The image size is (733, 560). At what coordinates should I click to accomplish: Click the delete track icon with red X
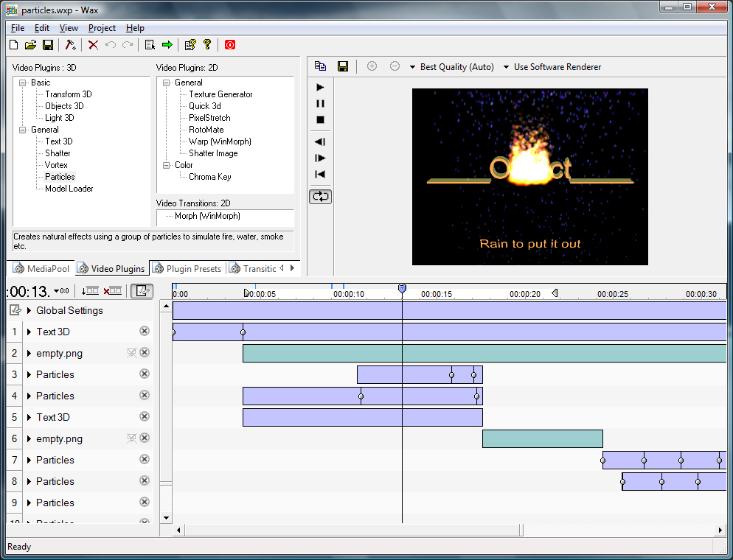[113, 291]
